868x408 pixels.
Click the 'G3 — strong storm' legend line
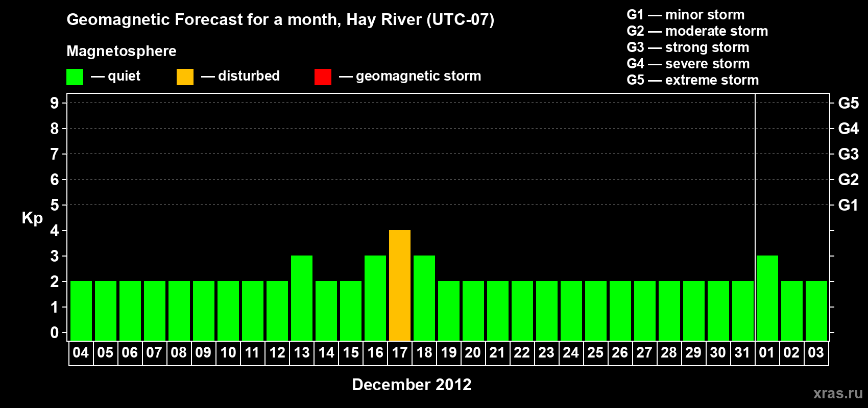(688, 47)
